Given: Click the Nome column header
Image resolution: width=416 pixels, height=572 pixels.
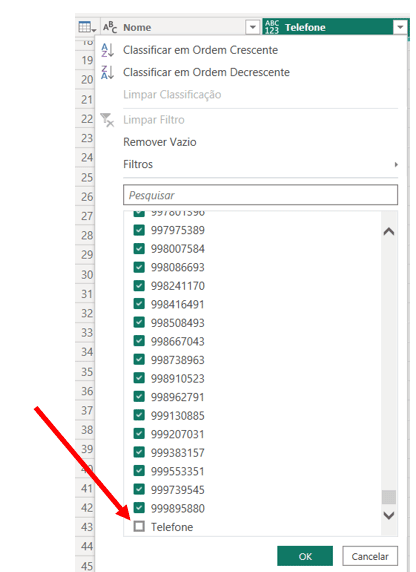Looking at the screenshot, I should 181,27.
